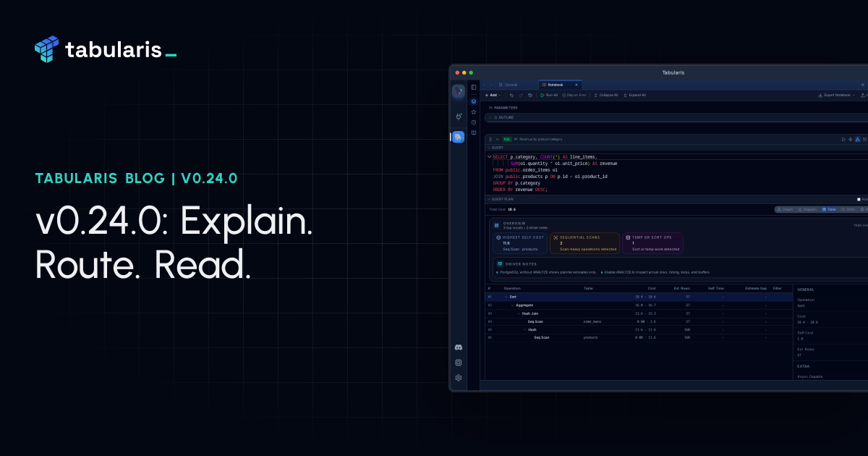Collapse cell #1 with its chevron
This screenshot has width=868, height=456.
point(497,139)
